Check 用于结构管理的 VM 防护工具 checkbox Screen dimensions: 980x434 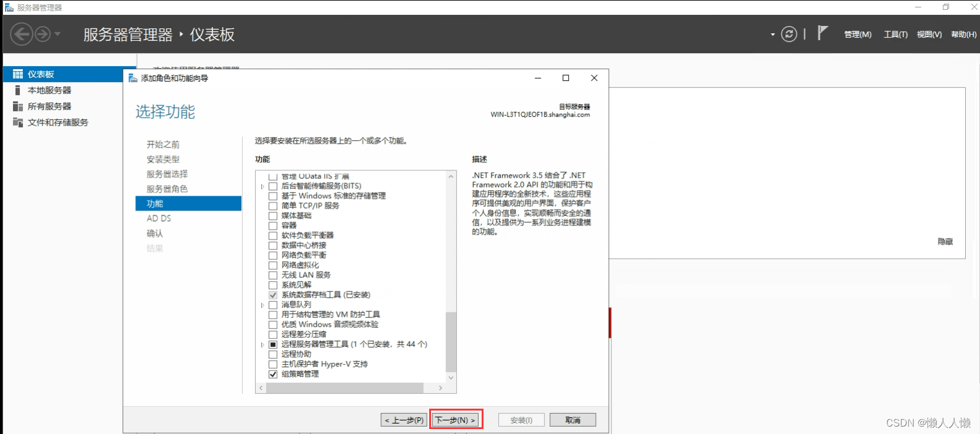click(x=273, y=314)
